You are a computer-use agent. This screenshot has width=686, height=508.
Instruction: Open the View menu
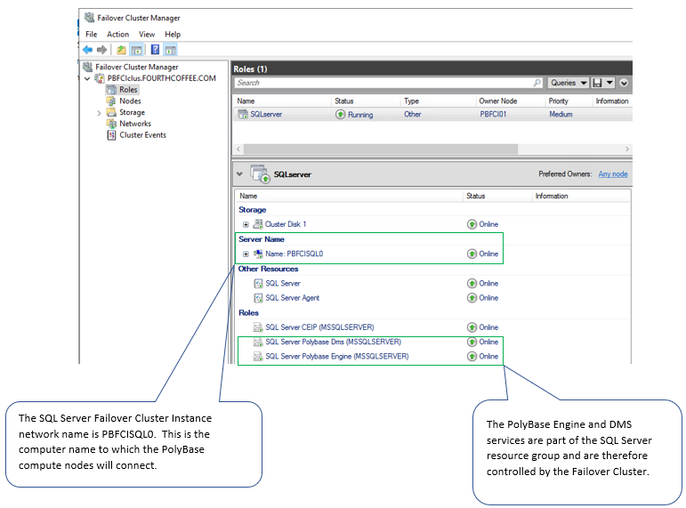coord(147,34)
